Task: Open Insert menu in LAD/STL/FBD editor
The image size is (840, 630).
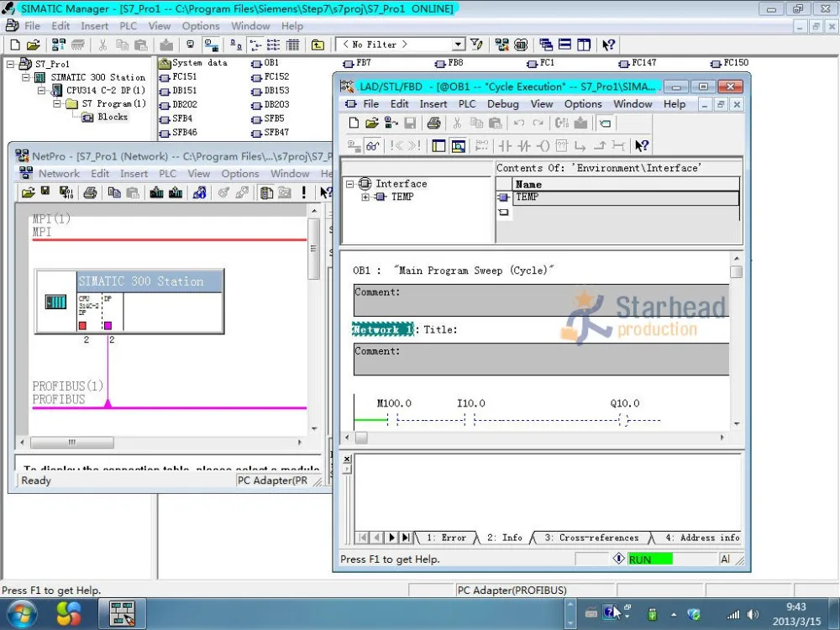Action: [433, 104]
